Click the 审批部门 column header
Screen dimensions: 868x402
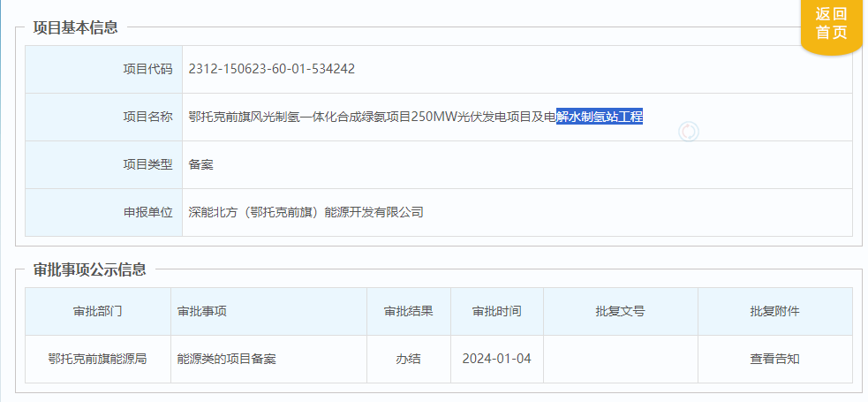point(97,312)
